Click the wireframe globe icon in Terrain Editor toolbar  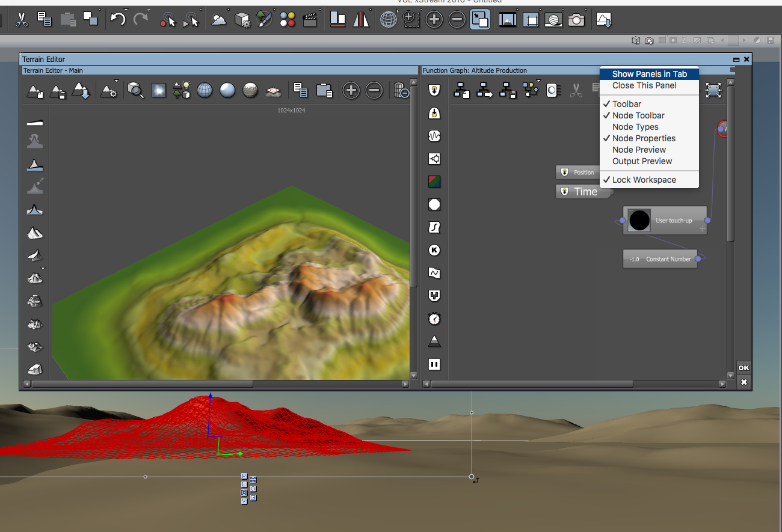pyautogui.click(x=205, y=91)
